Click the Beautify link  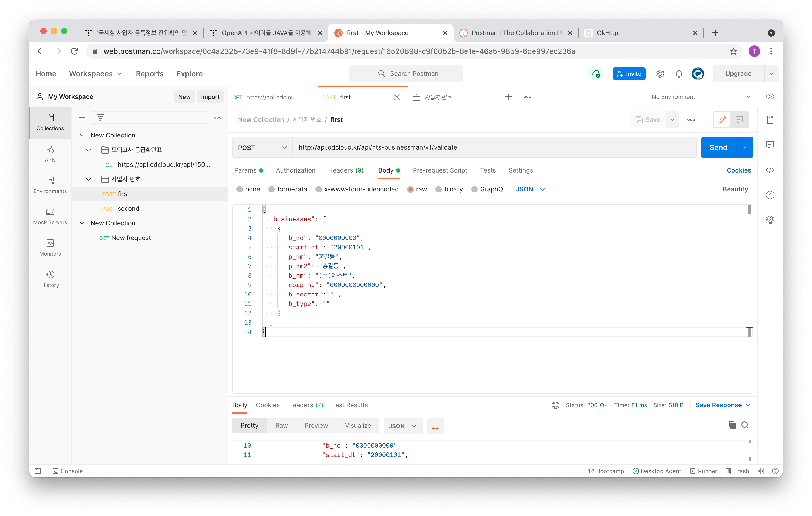[735, 189]
